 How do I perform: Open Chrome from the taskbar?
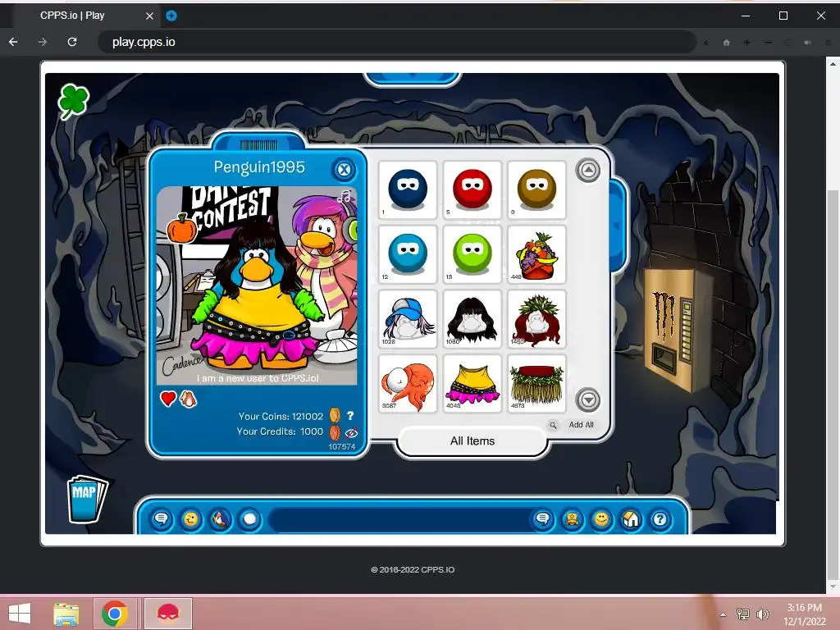(x=114, y=614)
